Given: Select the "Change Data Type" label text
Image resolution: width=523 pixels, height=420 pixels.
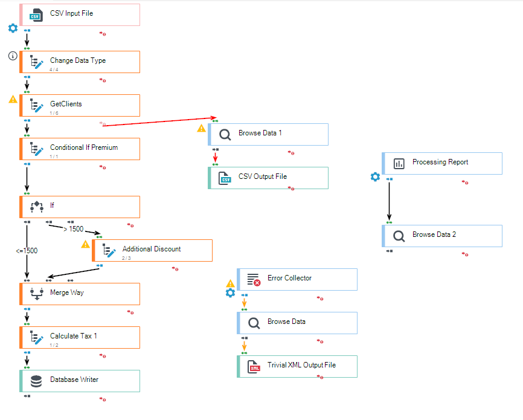Looking at the screenshot, I should (x=78, y=60).
